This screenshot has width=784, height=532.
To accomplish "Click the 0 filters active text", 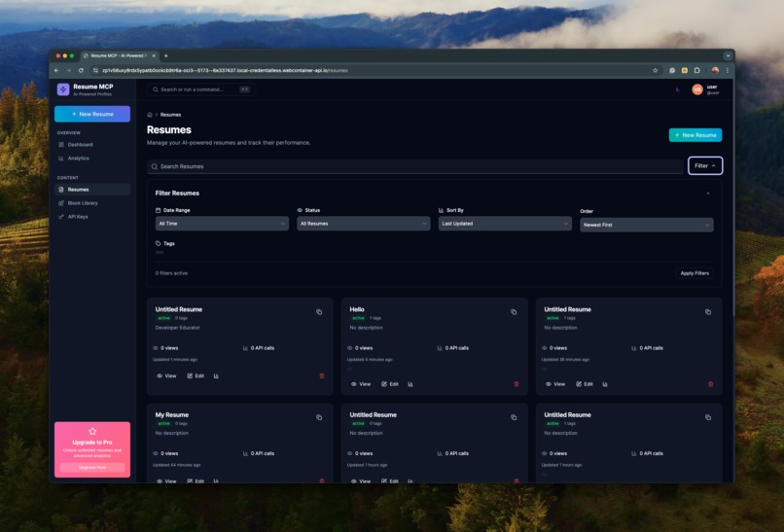I will click(171, 273).
